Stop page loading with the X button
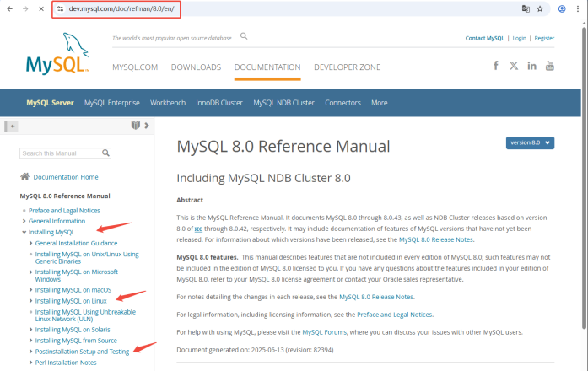588x371 pixels. tap(41, 8)
